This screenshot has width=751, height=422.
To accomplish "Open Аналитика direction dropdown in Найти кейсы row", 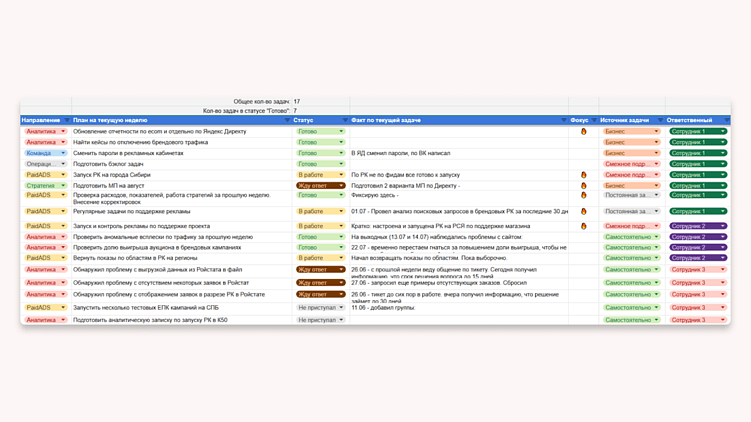I will (x=46, y=142).
